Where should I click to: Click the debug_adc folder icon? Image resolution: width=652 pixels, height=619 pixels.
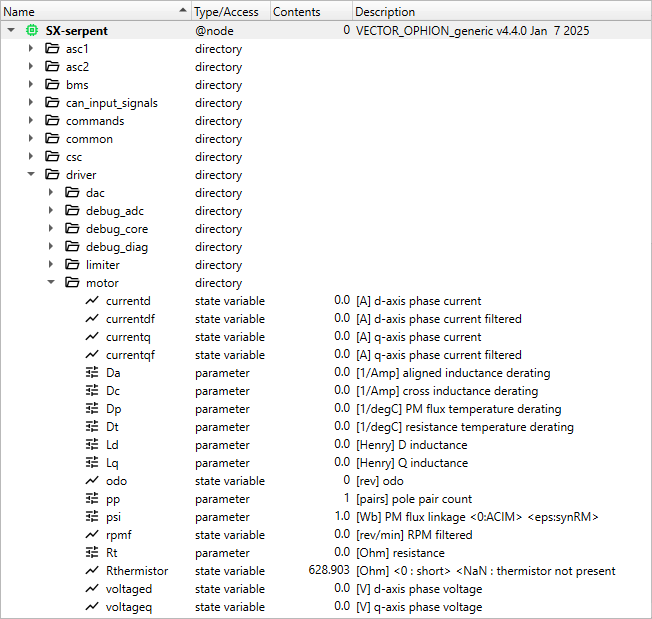point(72,211)
